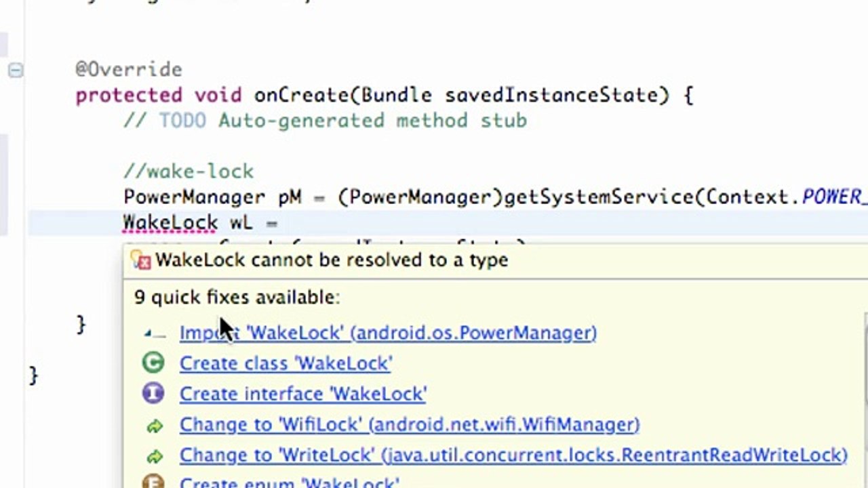Image resolution: width=868 pixels, height=488 pixels.
Task: Click the onCreate method name
Action: (x=302, y=95)
